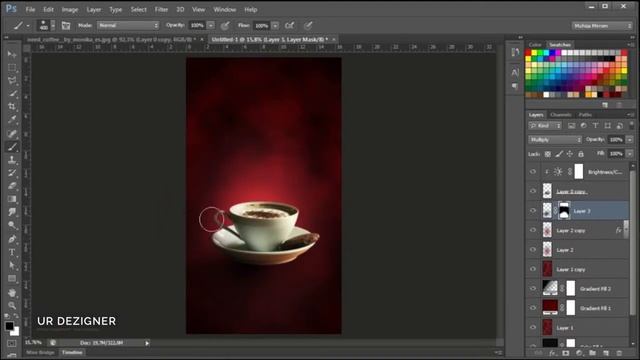Image resolution: width=640 pixels, height=360 pixels.
Task: Open the Timeline panel tab
Action: (72, 352)
